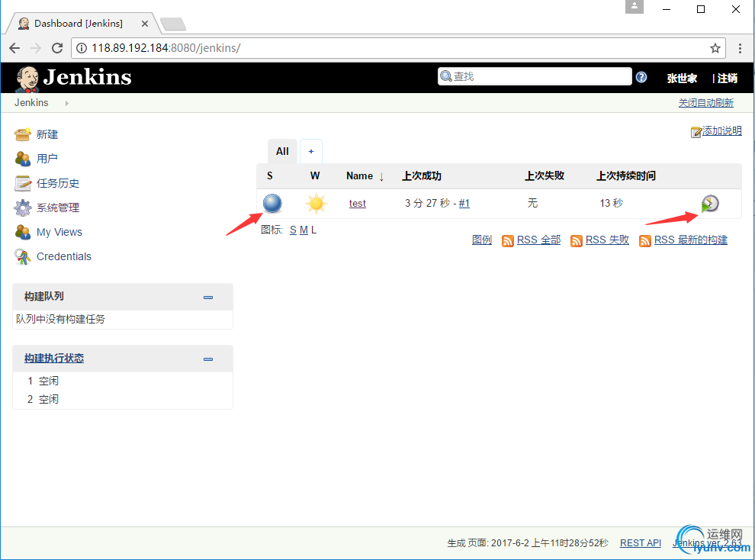Sort by 上次失败 column header

pos(545,175)
